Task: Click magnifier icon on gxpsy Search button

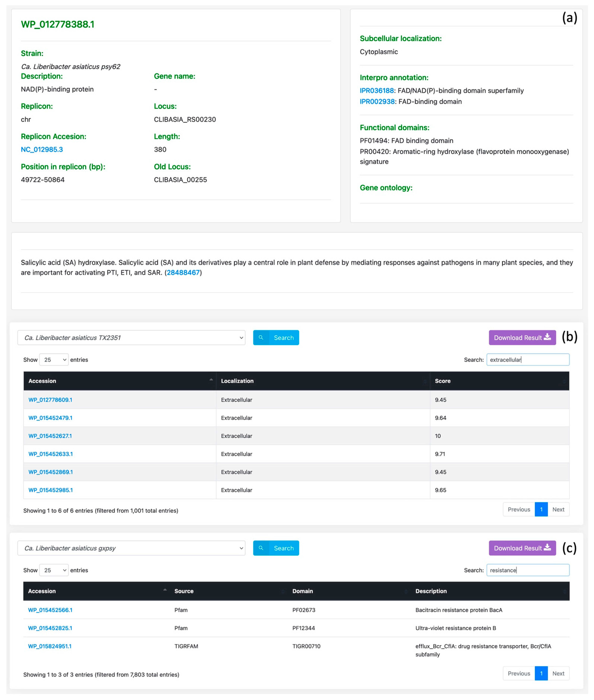Action: pyautogui.click(x=261, y=548)
